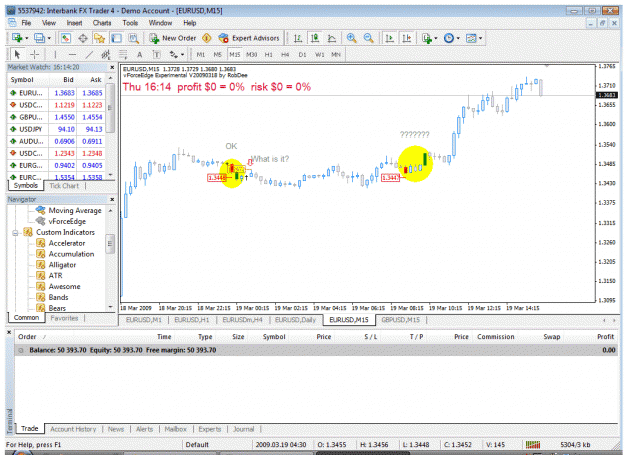Pick the Vertical Line drawing tool
The image size is (625, 455).
point(55,55)
